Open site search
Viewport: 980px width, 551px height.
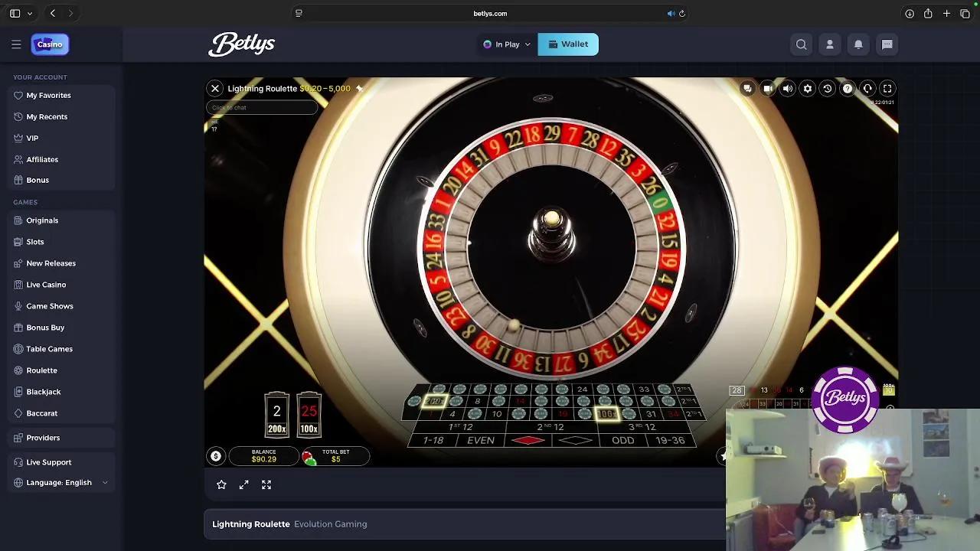(802, 44)
